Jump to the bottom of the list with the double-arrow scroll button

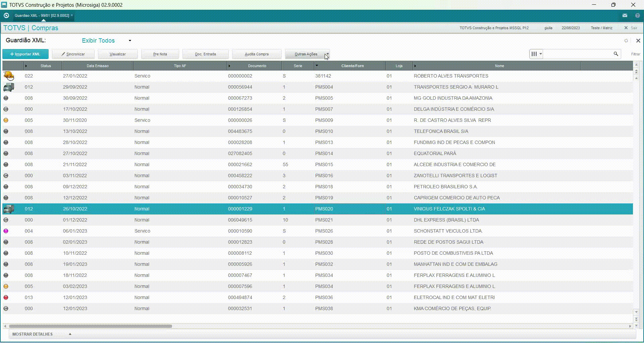636,319
